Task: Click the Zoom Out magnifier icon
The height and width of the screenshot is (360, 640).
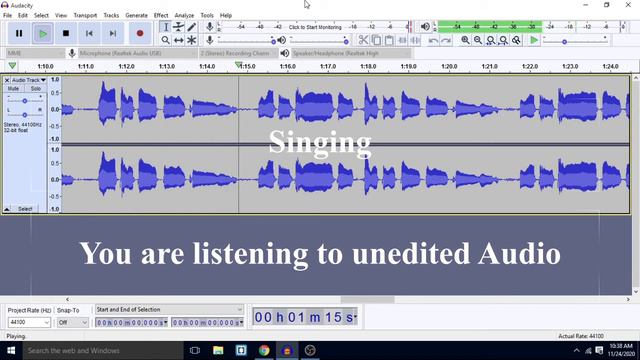Action: click(x=478, y=40)
